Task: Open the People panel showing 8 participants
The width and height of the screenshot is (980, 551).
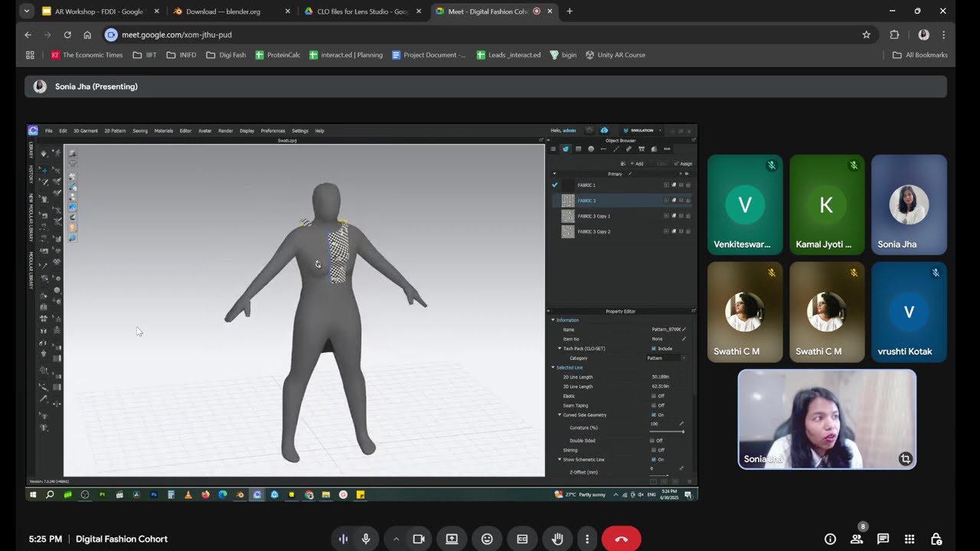Action: (x=857, y=539)
